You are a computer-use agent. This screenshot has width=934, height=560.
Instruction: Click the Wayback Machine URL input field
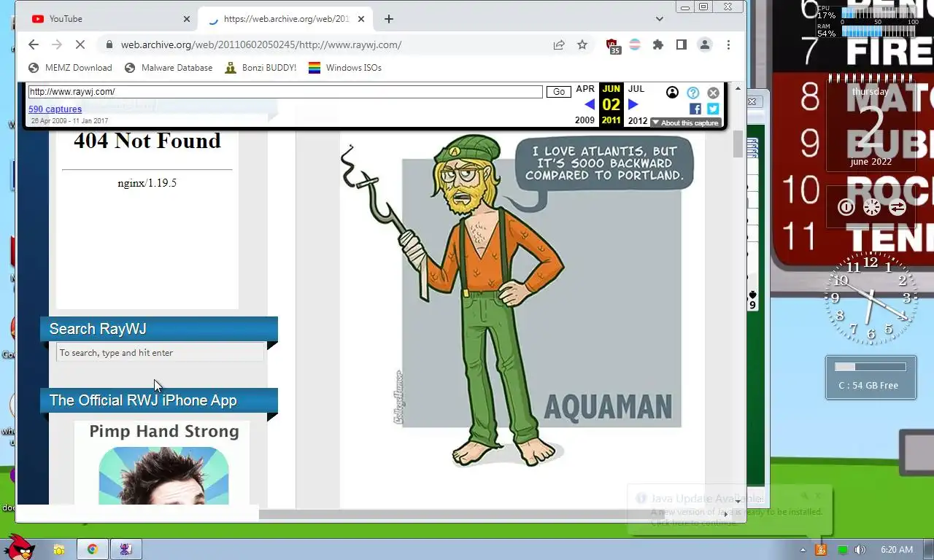click(x=285, y=92)
